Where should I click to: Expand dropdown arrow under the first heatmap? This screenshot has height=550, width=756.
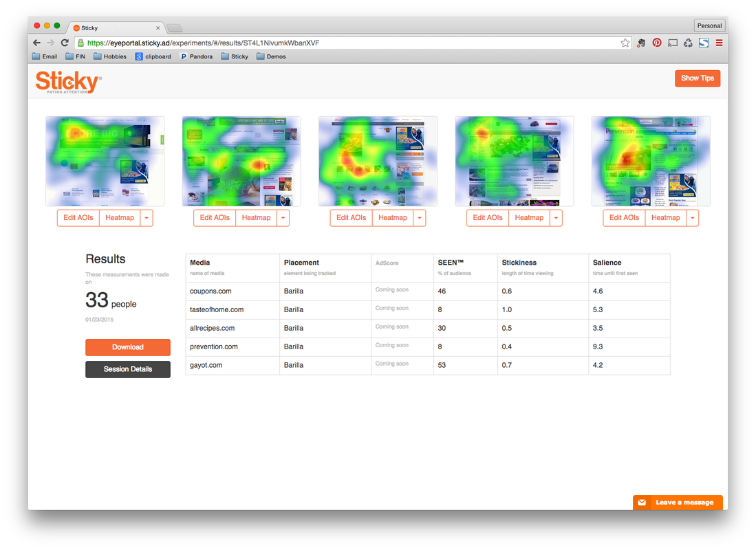pos(146,218)
